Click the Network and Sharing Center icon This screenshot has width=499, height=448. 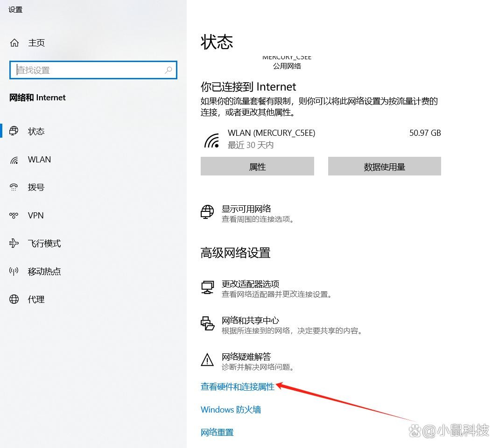coord(207,323)
